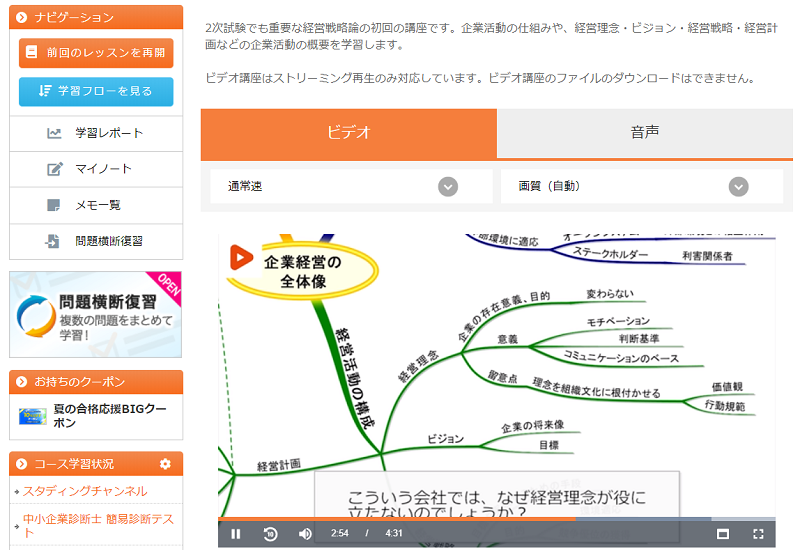
Task: Switch to the 音声 tab
Action: click(645, 133)
